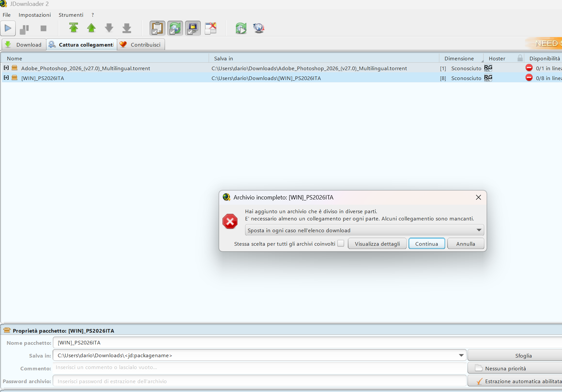Start all downloads with the play button

[8, 29]
